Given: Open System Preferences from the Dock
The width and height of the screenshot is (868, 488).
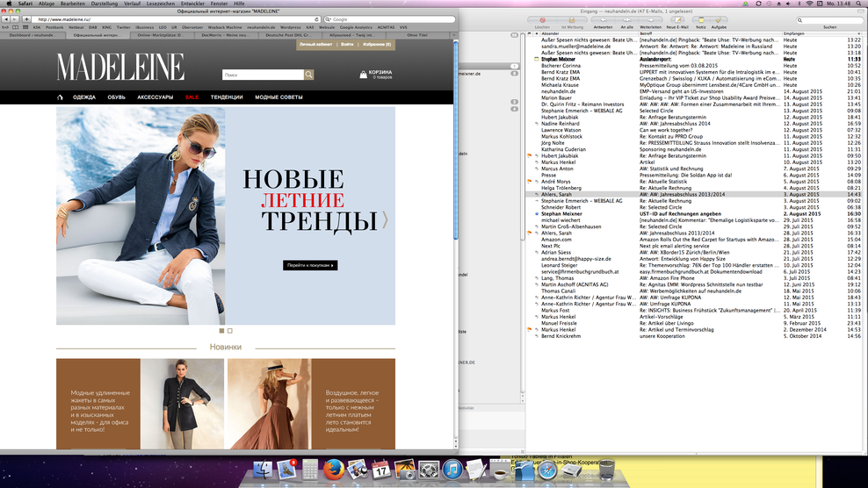Looking at the screenshot, I should click(x=429, y=470).
